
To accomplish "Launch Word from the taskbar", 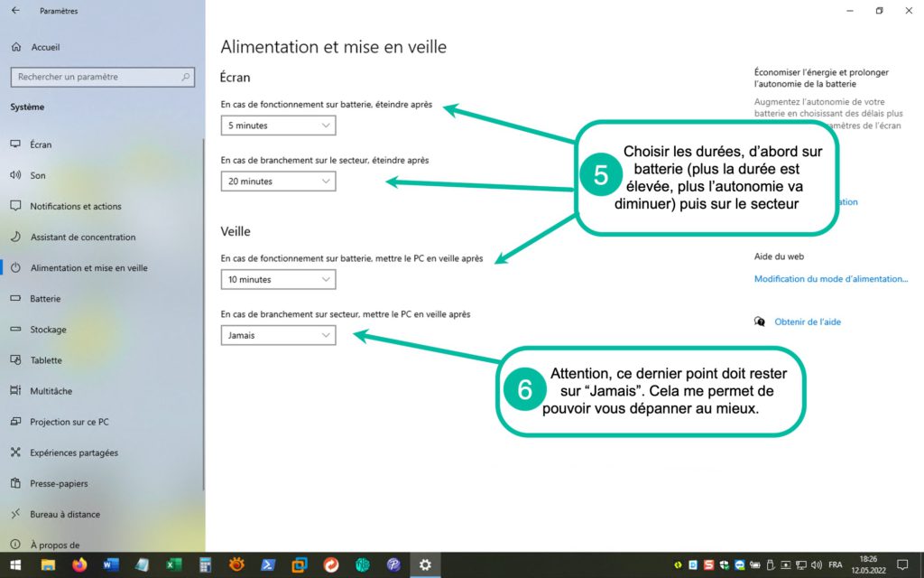I will pyautogui.click(x=111, y=564).
